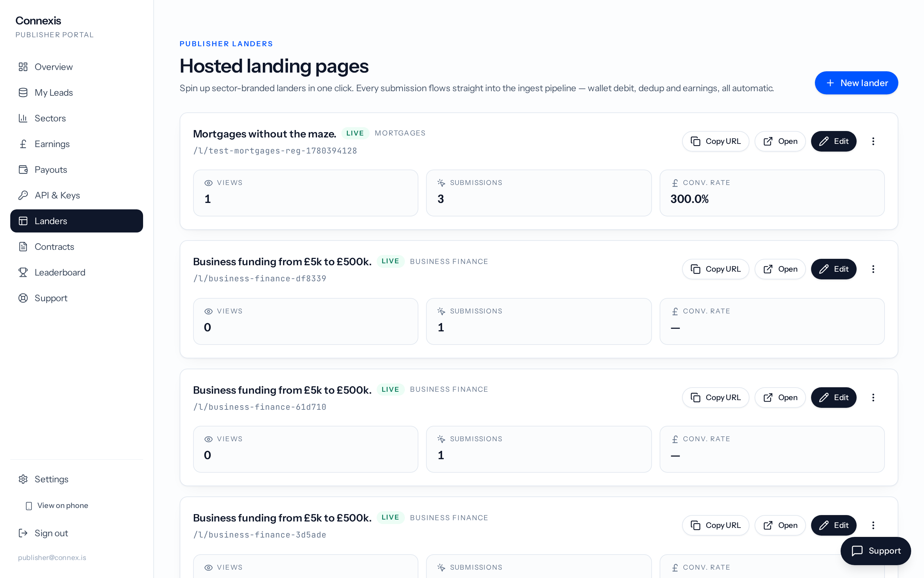Click the /l/business-finance-3d5ade path
Screen dimensions: 924x578
(x=260, y=534)
